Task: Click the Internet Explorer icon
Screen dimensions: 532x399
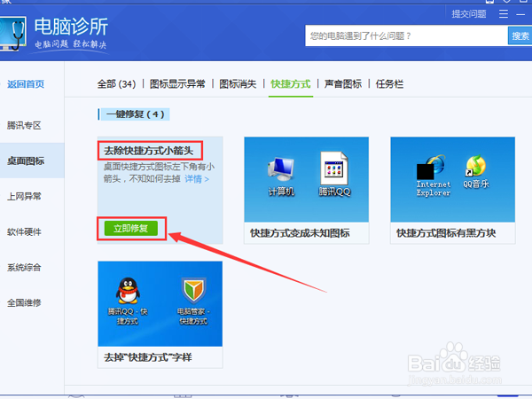Action: [434, 176]
